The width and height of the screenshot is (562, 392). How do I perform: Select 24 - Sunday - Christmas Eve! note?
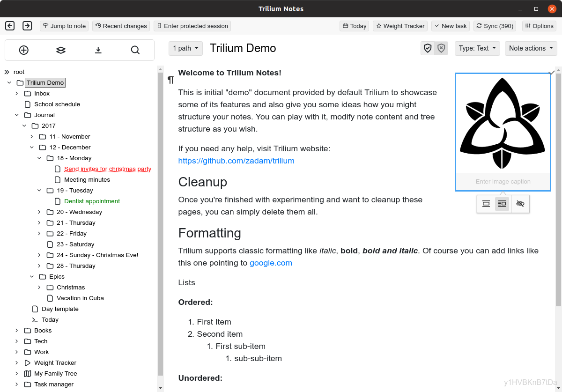coord(97,255)
